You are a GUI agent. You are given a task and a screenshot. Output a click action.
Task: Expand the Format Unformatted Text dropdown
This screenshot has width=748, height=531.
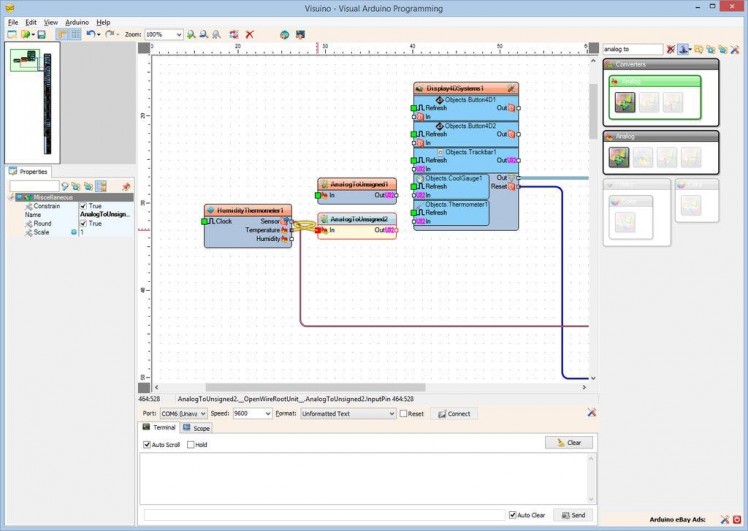click(x=391, y=413)
